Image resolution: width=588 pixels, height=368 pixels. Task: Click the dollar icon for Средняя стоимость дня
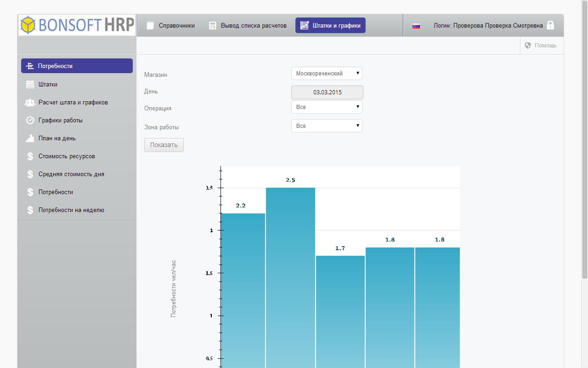(30, 174)
